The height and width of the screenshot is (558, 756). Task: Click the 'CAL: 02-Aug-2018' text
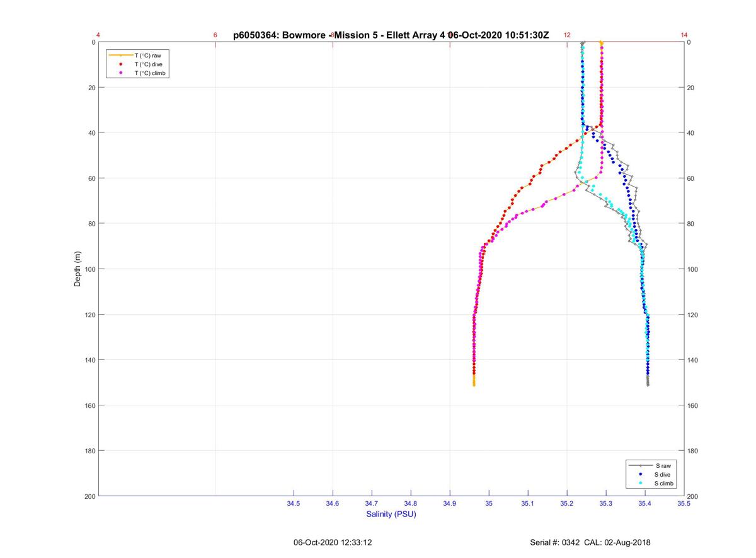coord(618,542)
